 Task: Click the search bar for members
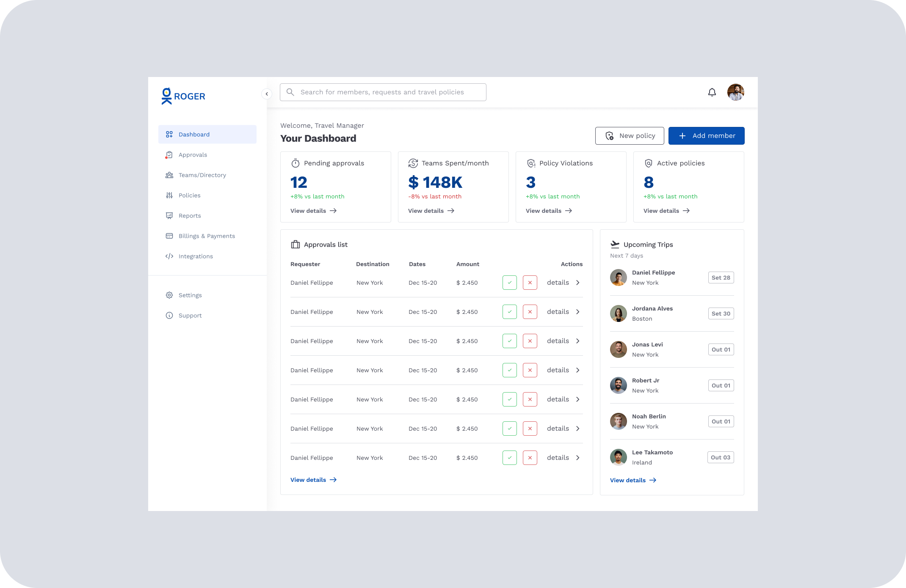[382, 92]
